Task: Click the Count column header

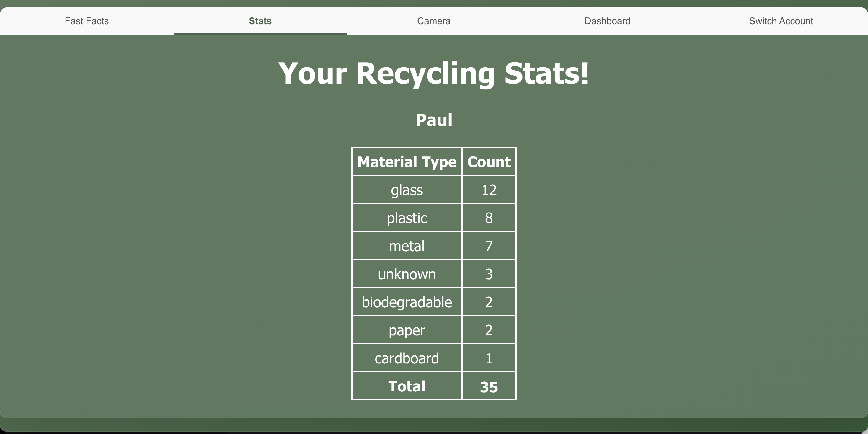Action: click(x=489, y=162)
